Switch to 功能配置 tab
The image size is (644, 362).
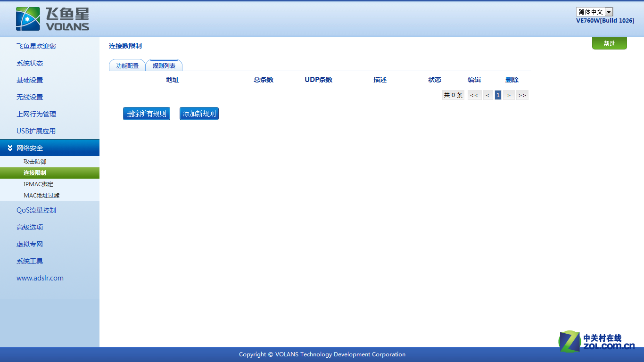127,66
